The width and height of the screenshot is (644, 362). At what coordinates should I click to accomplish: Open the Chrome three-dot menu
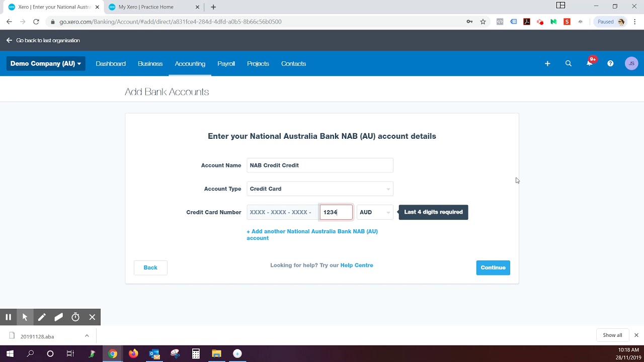tap(635, 22)
